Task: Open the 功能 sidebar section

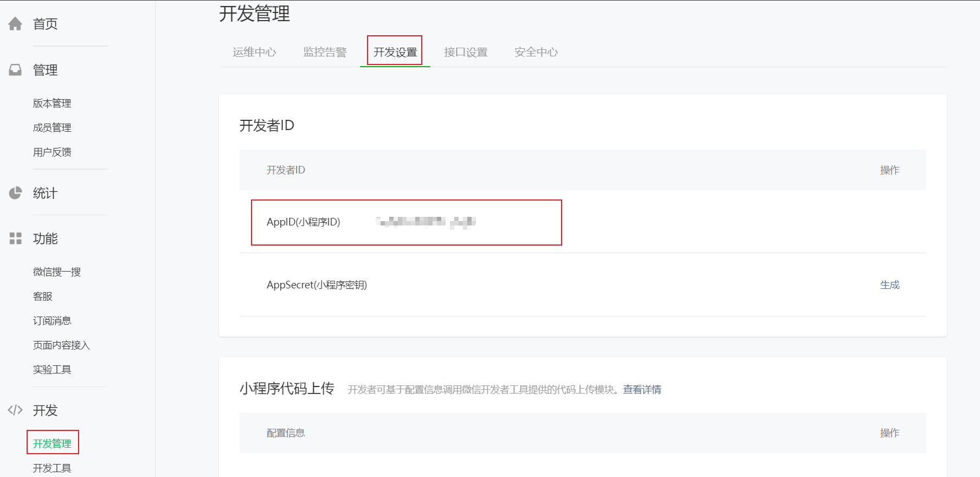Action: (x=46, y=238)
